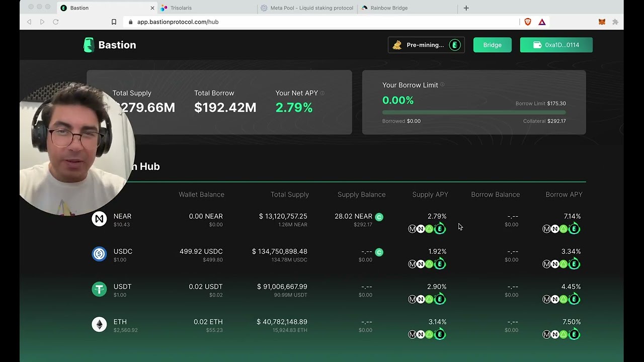Click the M reward icon under USDC Supply APY
The height and width of the screenshot is (362, 644).
click(x=412, y=264)
